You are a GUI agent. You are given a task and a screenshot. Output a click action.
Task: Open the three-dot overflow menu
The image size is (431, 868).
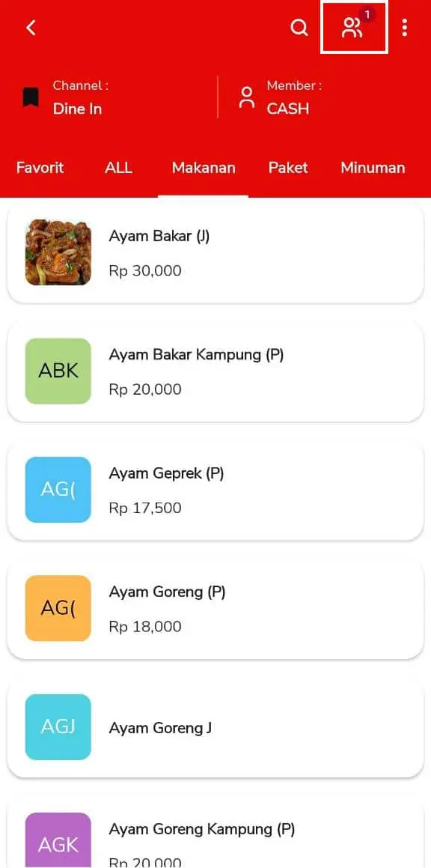[x=405, y=28]
